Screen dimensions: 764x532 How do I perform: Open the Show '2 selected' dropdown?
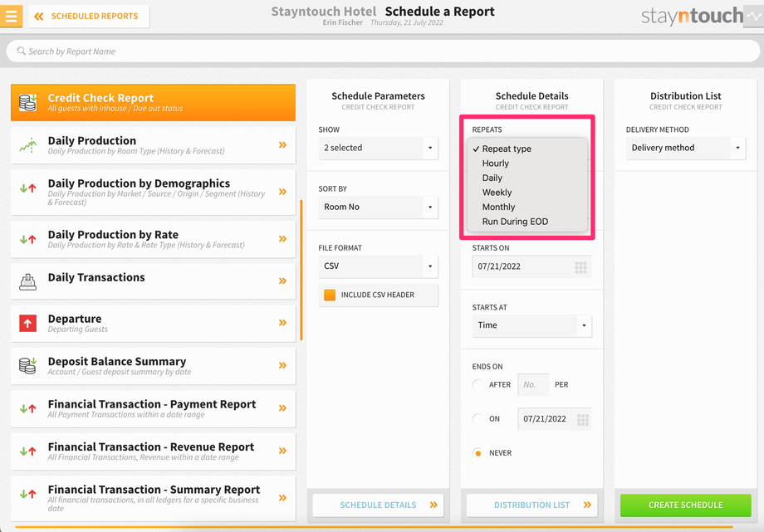[378, 148]
